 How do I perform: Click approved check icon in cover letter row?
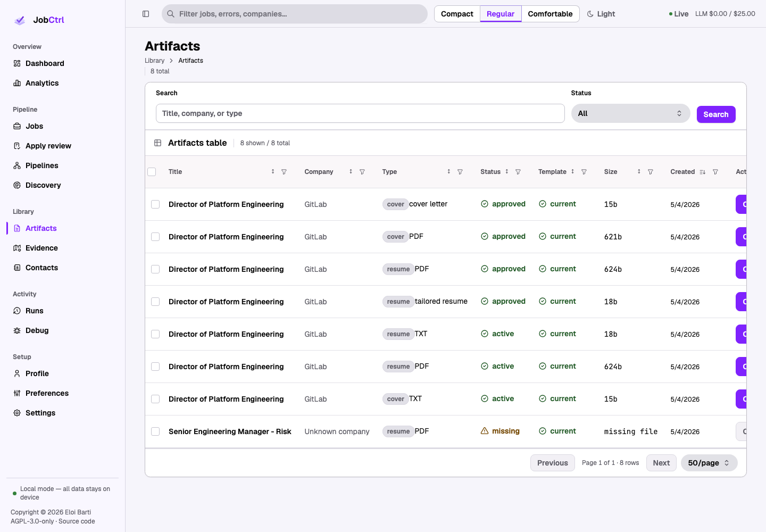(x=485, y=204)
